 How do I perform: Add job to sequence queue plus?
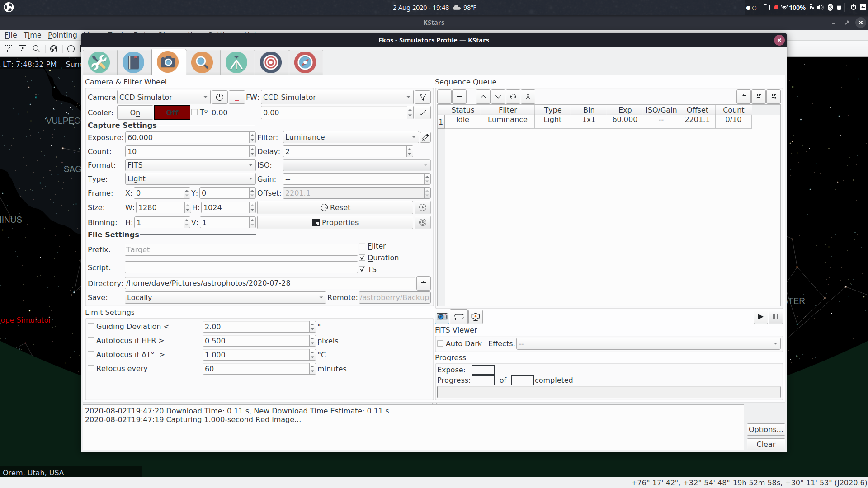444,97
